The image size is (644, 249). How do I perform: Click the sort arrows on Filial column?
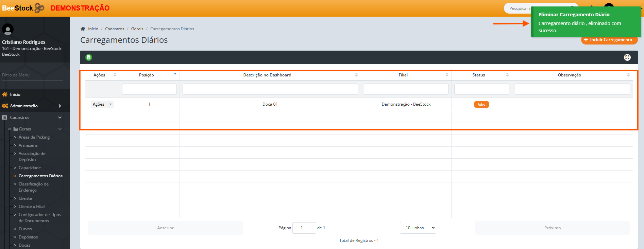coord(447,75)
